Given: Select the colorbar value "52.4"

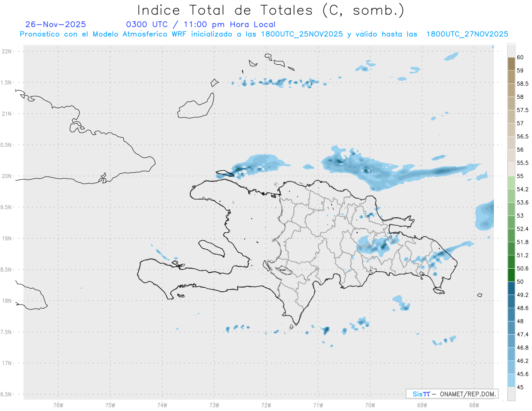Looking at the screenshot, I should point(523,229).
